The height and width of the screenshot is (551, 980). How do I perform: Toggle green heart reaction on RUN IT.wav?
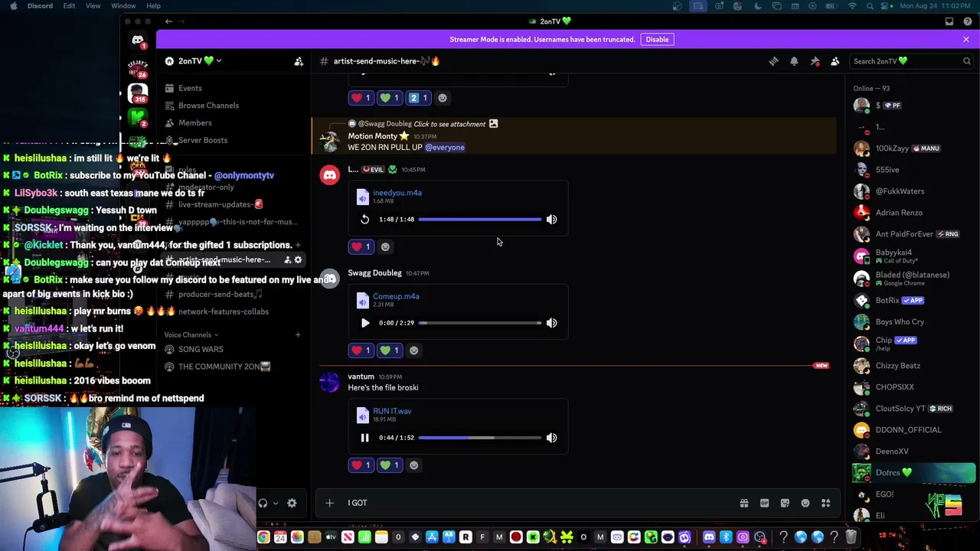coord(390,465)
